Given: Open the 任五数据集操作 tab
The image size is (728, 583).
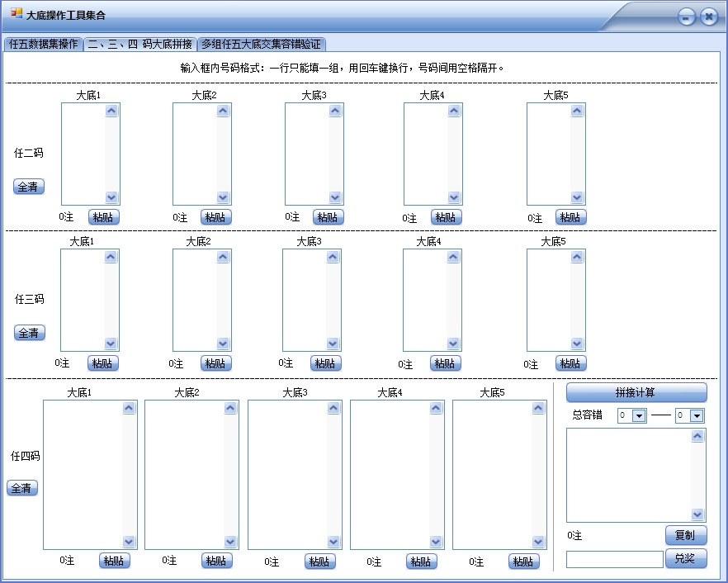Looking at the screenshot, I should 43,44.
